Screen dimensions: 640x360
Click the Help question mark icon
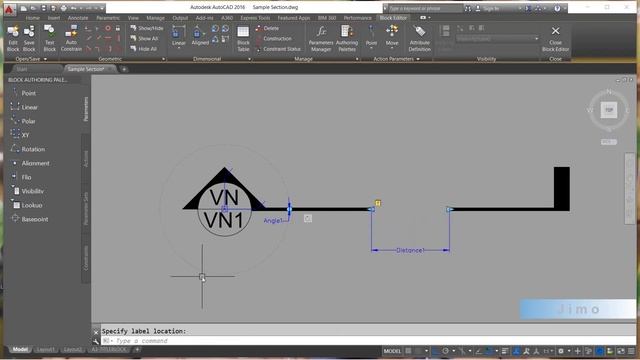pyautogui.click(x=557, y=8)
